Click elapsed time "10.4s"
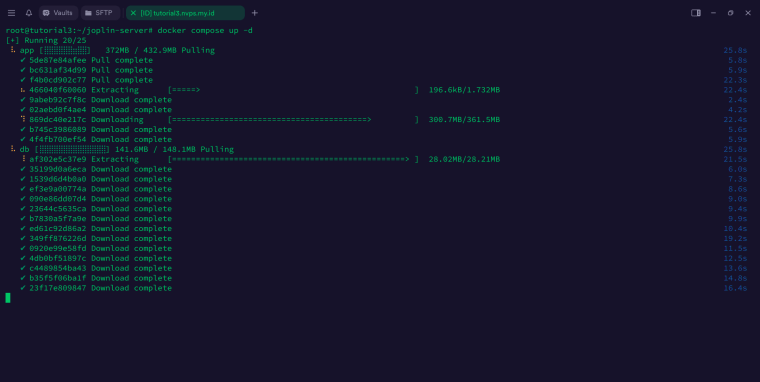760x382 pixels. tap(735, 229)
